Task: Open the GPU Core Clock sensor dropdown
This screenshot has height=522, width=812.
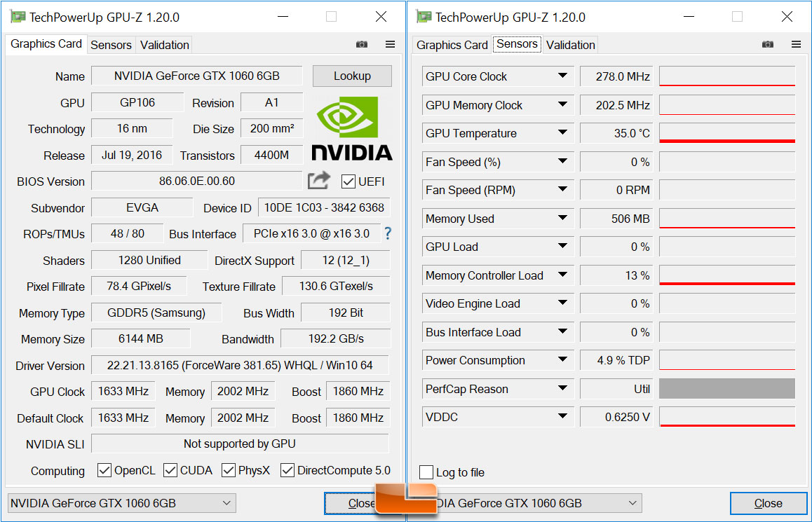Action: coord(562,76)
